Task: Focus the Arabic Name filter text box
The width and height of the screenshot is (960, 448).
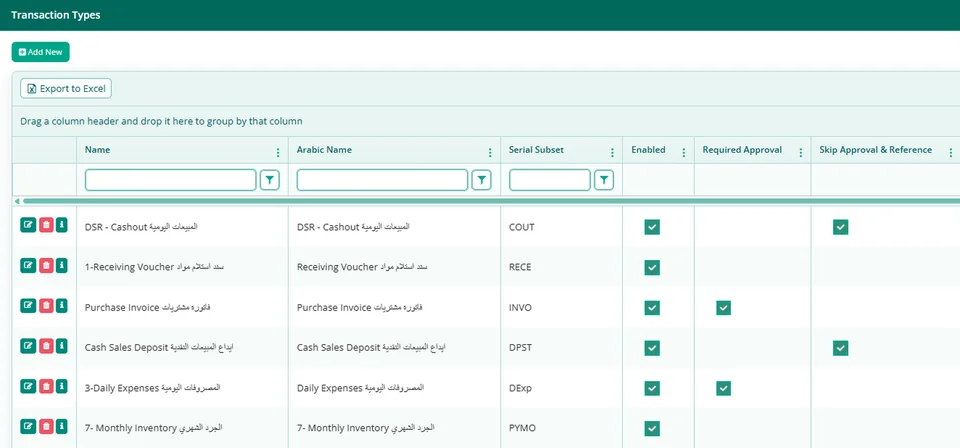Action: (x=383, y=180)
